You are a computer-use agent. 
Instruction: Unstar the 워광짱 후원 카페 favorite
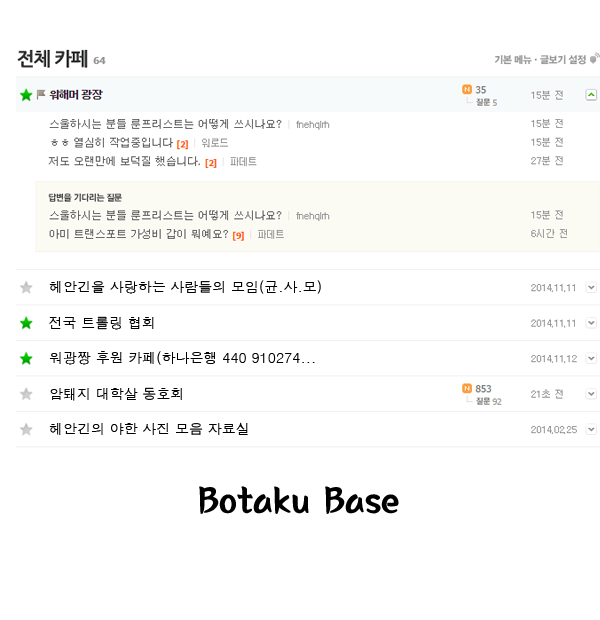click(x=26, y=359)
